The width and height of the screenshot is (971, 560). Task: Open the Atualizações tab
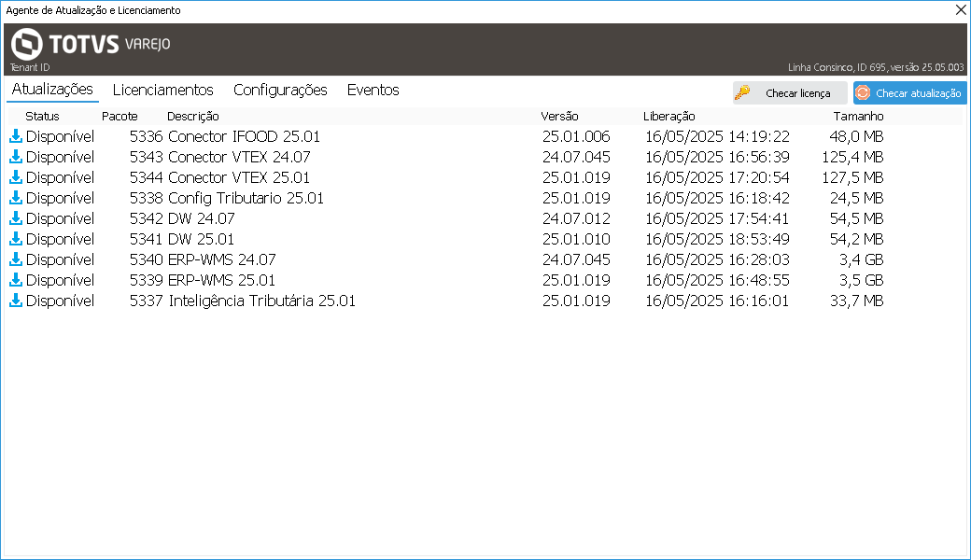click(52, 89)
